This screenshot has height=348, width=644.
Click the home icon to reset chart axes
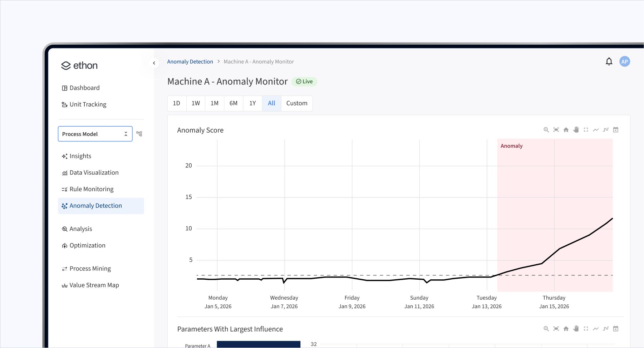pyautogui.click(x=566, y=129)
